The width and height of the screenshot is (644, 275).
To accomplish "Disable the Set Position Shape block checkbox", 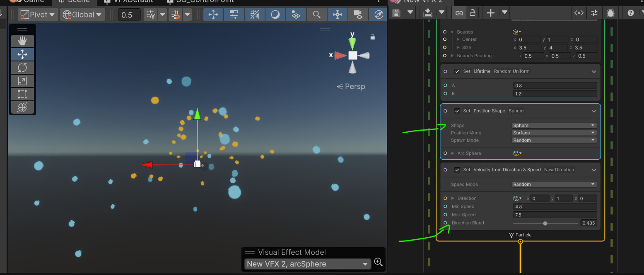I will (x=457, y=111).
